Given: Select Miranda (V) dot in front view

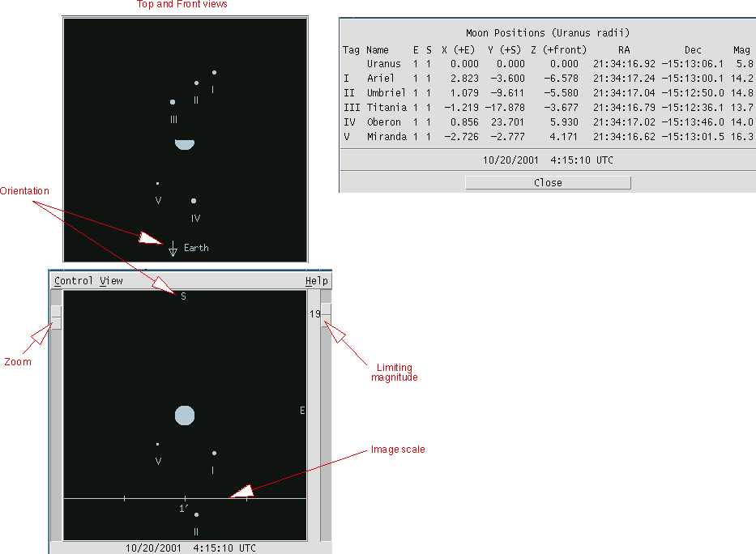Looking at the screenshot, I should 157,444.
